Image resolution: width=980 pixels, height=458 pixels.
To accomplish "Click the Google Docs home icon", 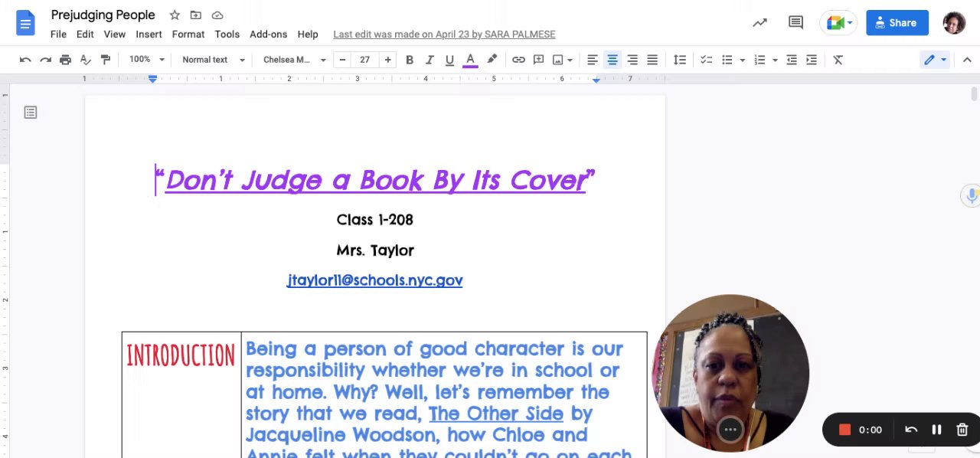I will pos(25,23).
